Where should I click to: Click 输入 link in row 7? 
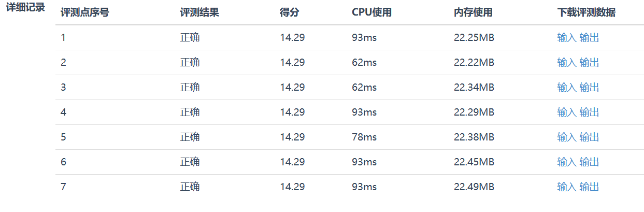[x=566, y=187]
